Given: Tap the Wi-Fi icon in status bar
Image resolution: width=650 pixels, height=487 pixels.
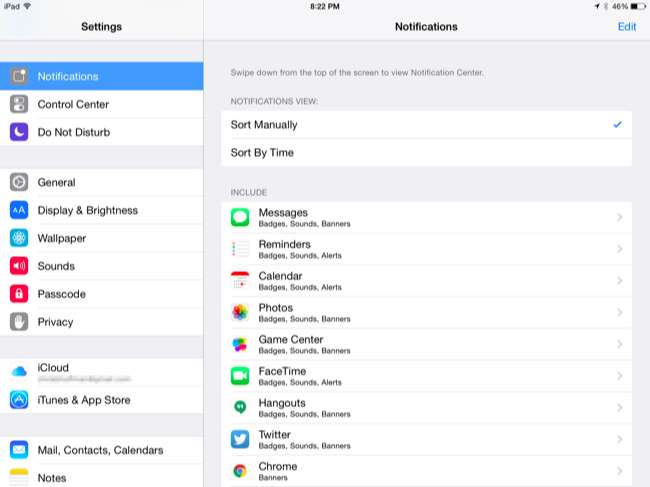Looking at the screenshot, I should tap(27, 6).
